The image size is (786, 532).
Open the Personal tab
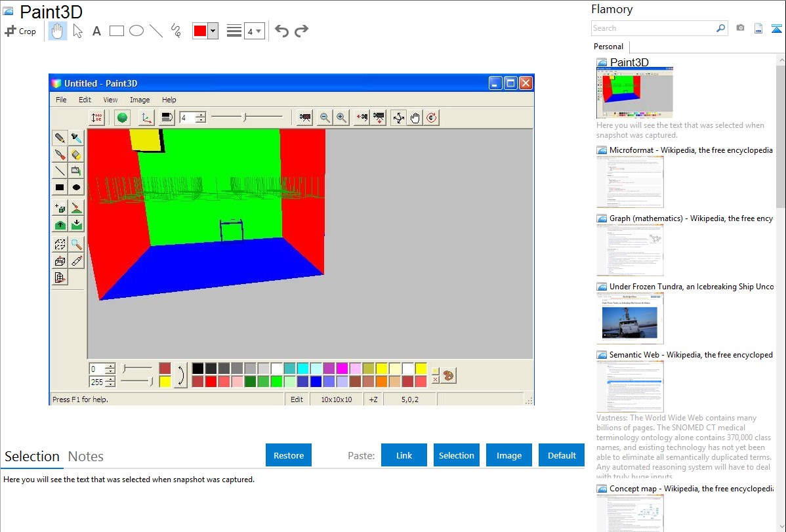pyautogui.click(x=608, y=47)
